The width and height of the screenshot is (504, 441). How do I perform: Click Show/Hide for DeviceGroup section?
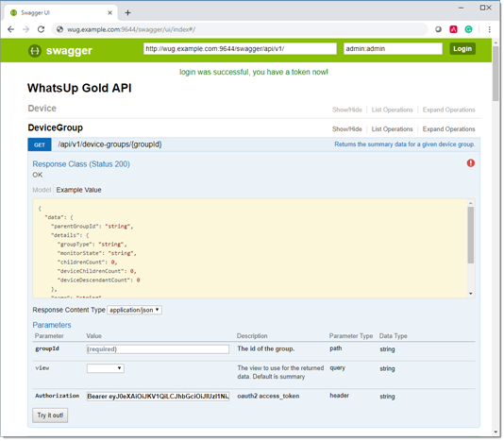(346, 129)
